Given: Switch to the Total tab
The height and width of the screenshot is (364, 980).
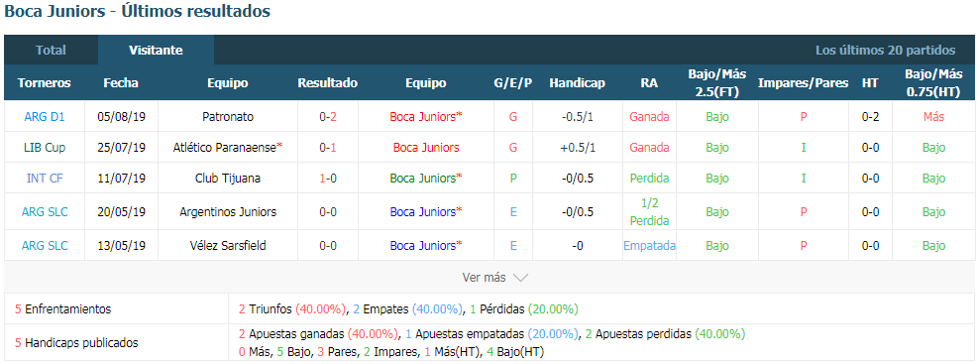Looking at the screenshot, I should pyautogui.click(x=51, y=50).
